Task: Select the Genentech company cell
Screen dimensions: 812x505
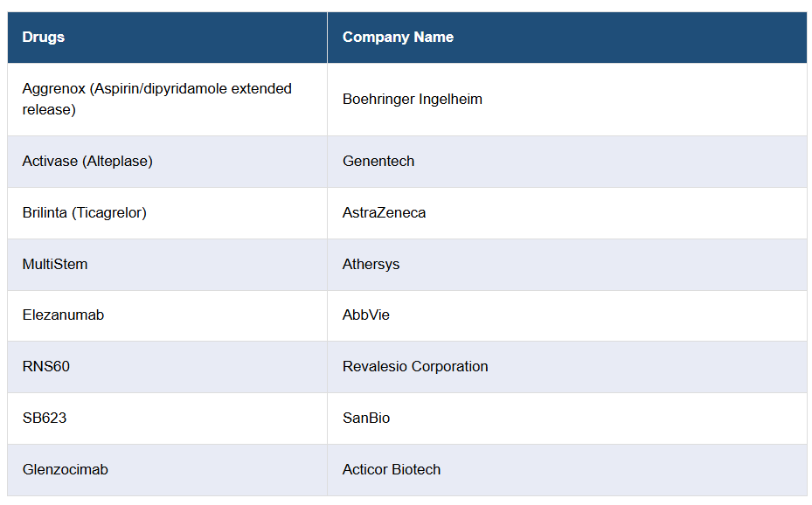Action: click(378, 161)
